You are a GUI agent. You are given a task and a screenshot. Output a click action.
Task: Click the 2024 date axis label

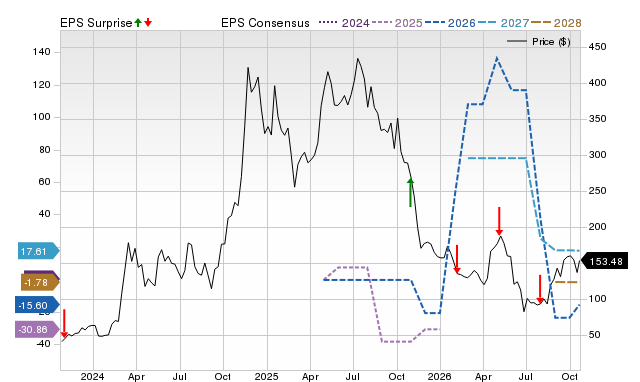pos(93,376)
